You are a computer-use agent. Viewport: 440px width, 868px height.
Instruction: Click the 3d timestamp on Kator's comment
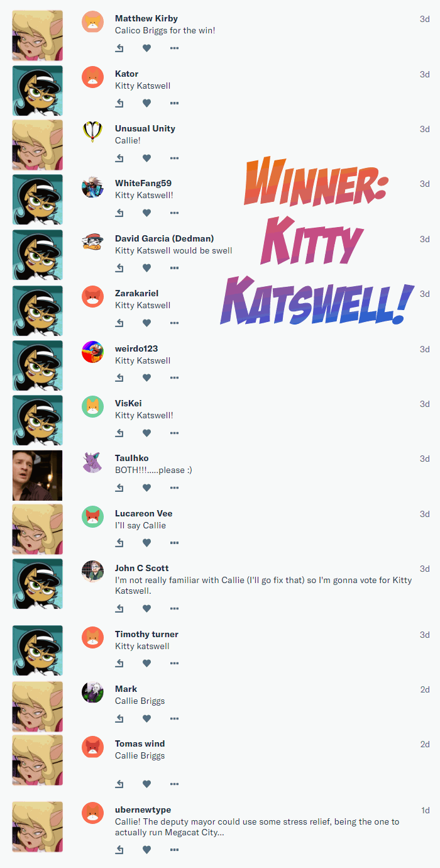(425, 74)
